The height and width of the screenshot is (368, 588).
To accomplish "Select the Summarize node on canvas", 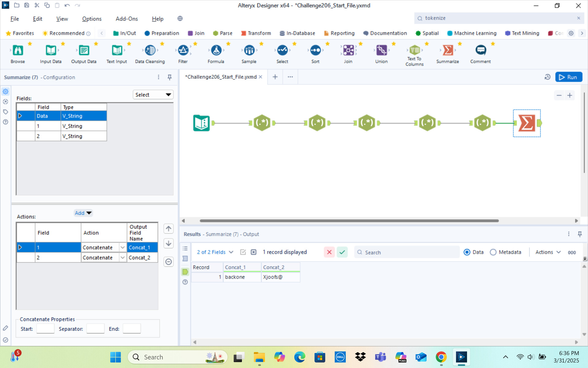I will tap(527, 123).
